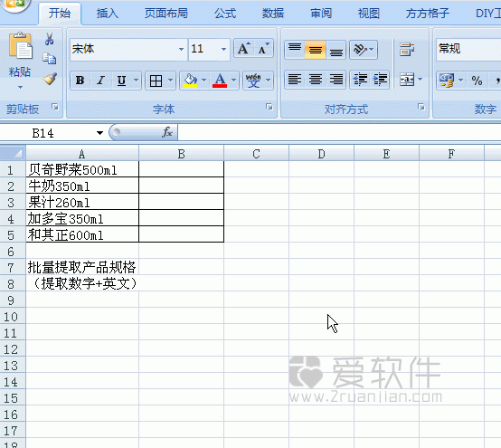Align text to bottom of cell
Image resolution: width=501 pixels, height=448 pixels.
336,50
